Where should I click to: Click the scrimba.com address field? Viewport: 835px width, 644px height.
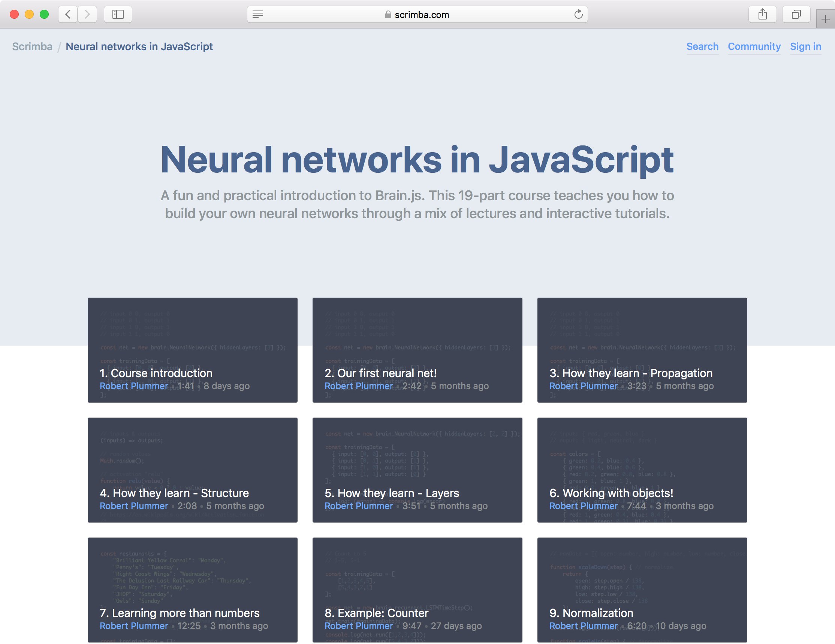(417, 15)
